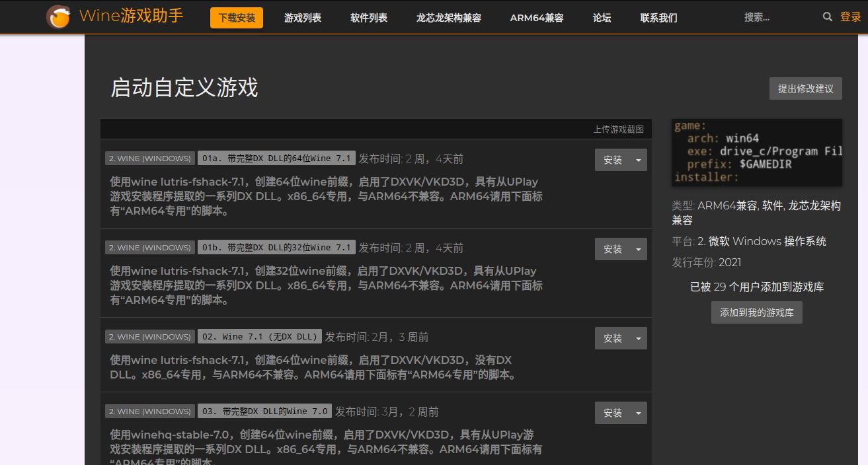Click the search magnifier icon

click(827, 17)
